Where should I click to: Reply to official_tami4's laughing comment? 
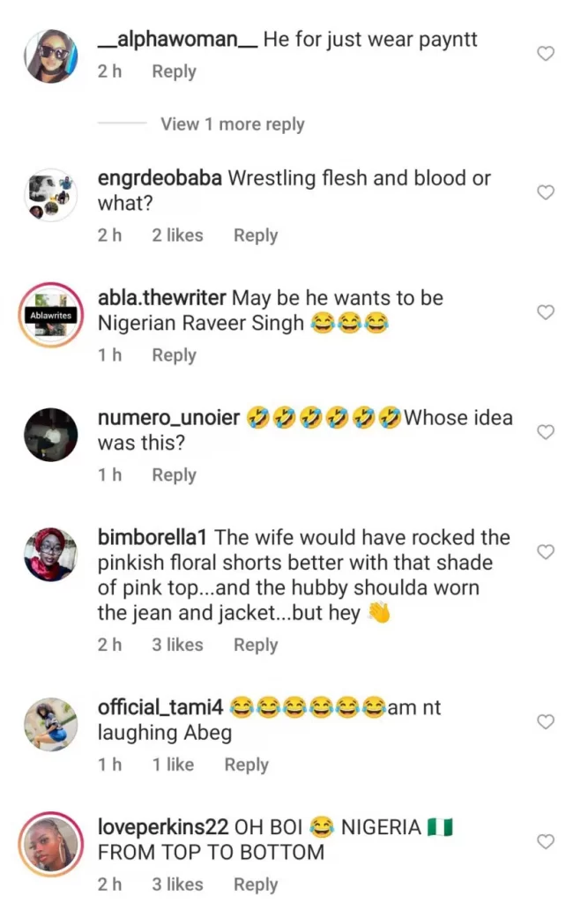(x=246, y=765)
